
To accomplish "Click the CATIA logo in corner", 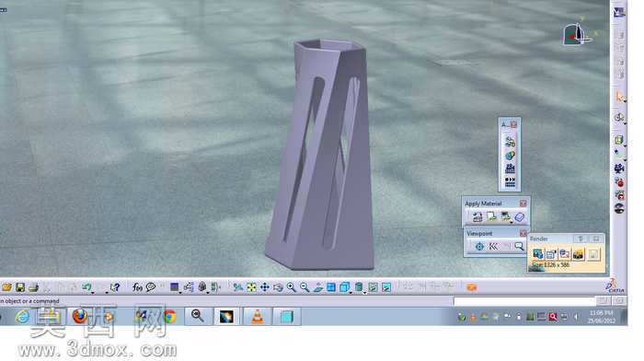I will 615,285.
